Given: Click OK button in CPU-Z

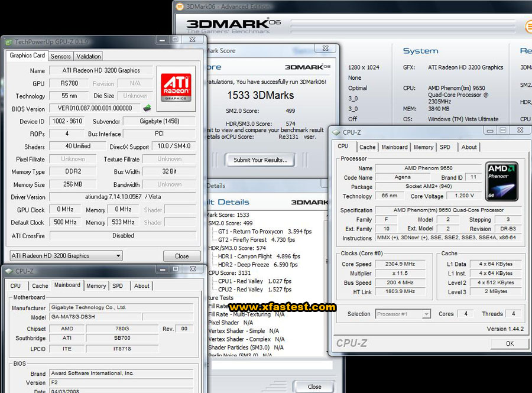Looking at the screenshot, I should tap(510, 343).
